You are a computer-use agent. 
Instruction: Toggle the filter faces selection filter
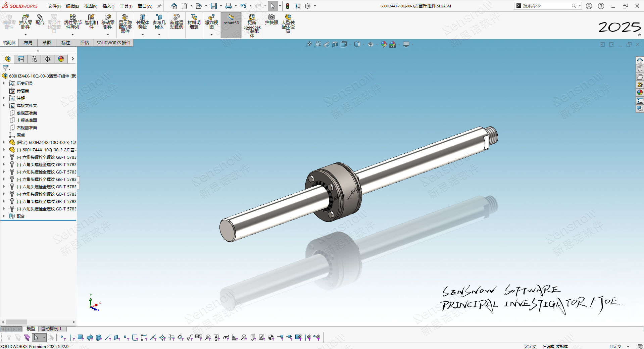point(81,338)
